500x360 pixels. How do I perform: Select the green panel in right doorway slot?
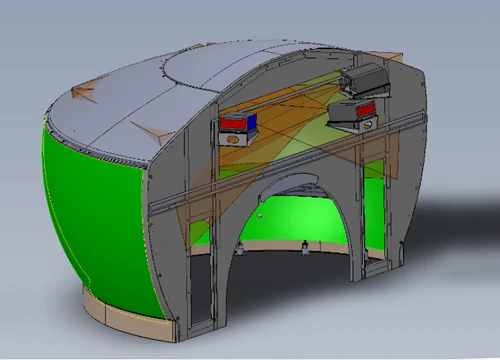coord(375,207)
